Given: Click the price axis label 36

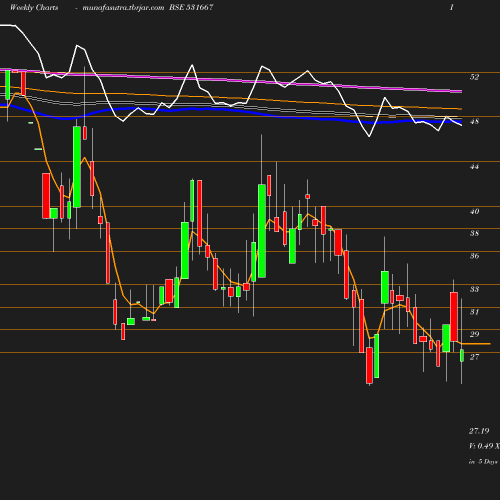Looking at the screenshot, I should (474, 256).
